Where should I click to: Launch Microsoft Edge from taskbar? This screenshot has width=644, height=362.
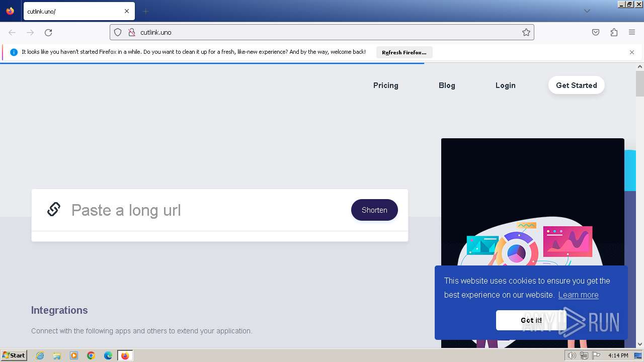pos(108,355)
